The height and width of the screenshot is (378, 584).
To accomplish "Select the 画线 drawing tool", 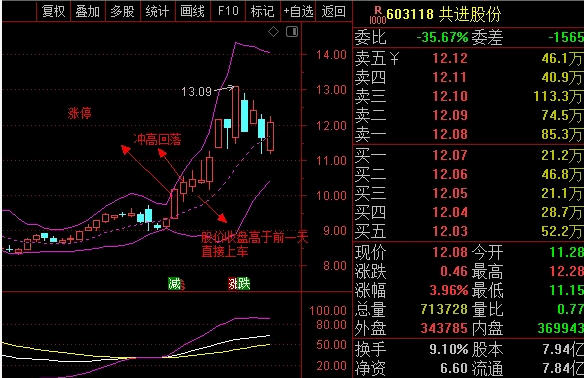I will 192,11.
